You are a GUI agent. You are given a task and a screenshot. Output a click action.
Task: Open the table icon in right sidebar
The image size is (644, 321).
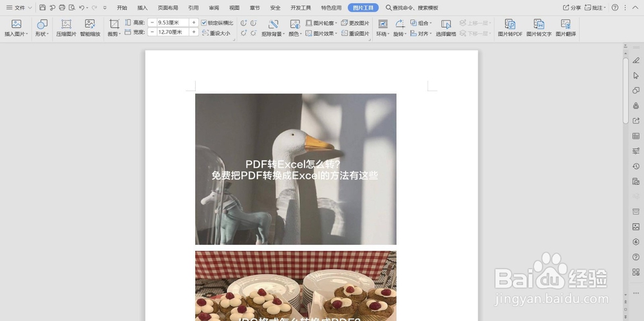point(636,136)
